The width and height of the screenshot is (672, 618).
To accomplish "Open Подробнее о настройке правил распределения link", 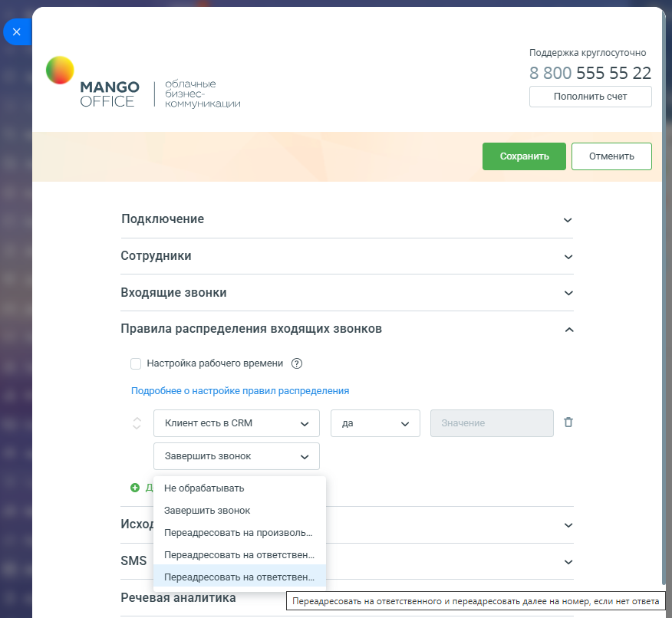I will click(240, 391).
